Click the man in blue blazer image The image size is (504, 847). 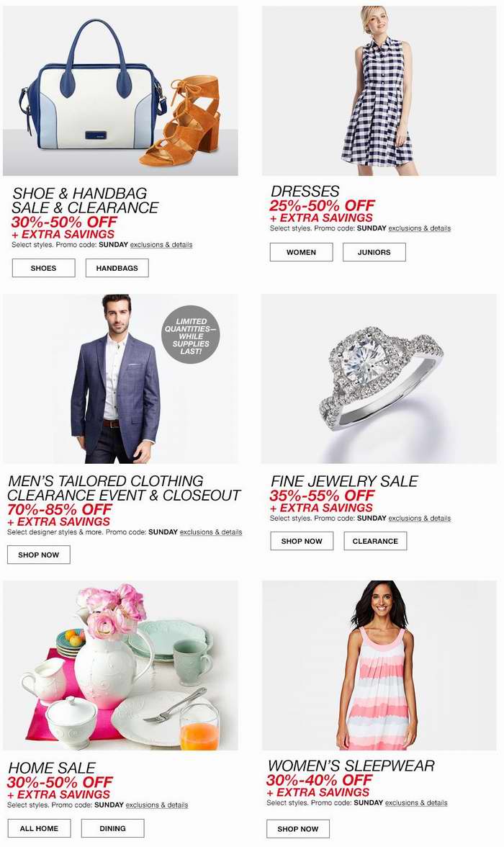(x=120, y=379)
